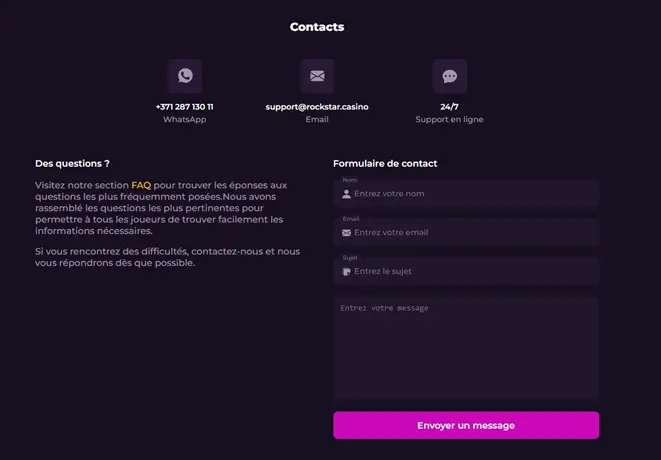661x460 pixels.
Task: Focus the "Entrez votre nom" field
Action: pyautogui.click(x=470, y=194)
